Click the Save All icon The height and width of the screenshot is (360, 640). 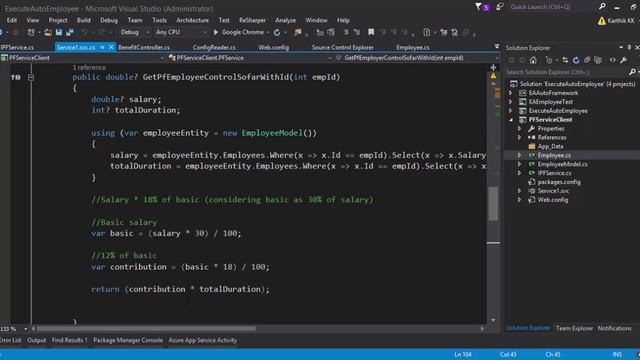(70, 32)
